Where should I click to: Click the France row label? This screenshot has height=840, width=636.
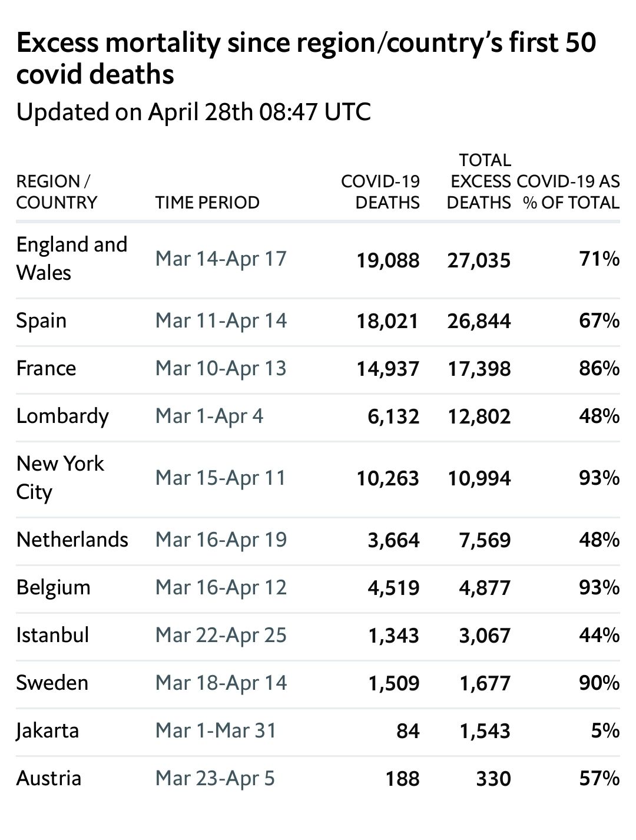click(x=46, y=369)
